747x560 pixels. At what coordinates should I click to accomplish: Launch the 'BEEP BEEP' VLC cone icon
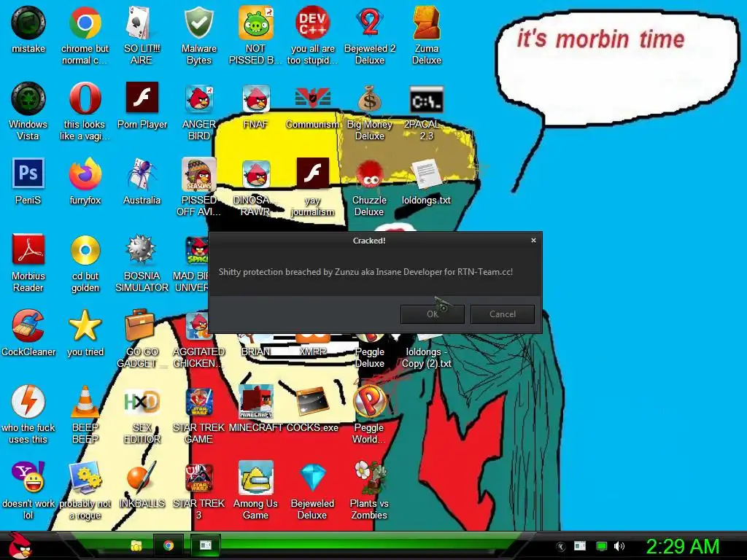coord(85,402)
